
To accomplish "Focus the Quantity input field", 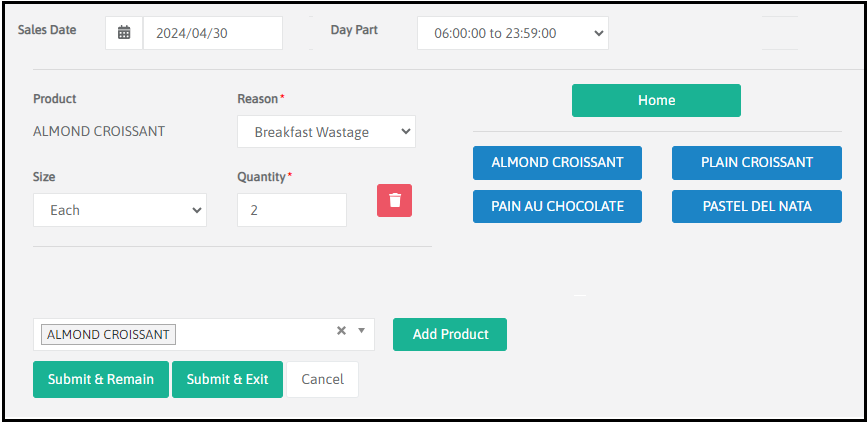I will [291, 210].
